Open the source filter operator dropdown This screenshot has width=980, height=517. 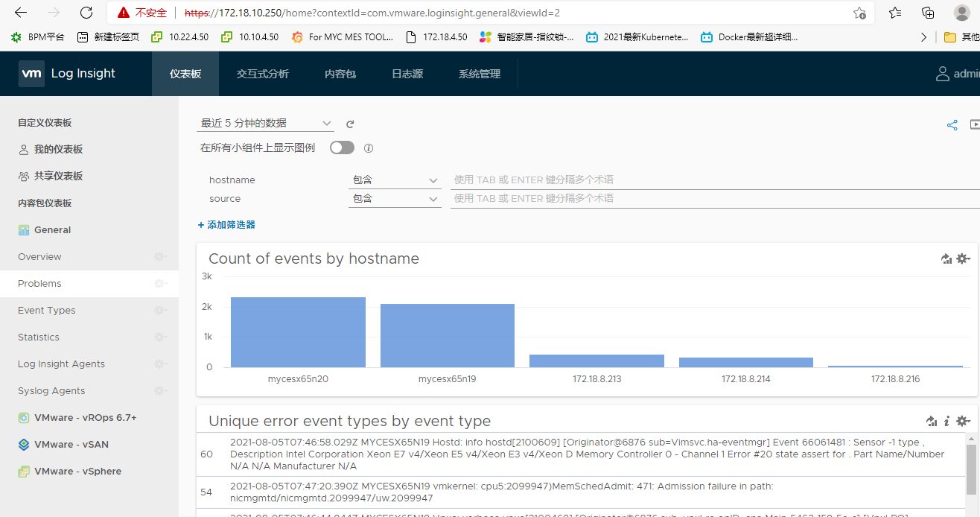click(395, 198)
